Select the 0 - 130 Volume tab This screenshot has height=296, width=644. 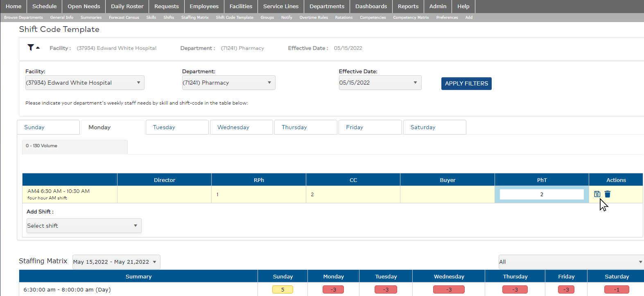point(75,146)
